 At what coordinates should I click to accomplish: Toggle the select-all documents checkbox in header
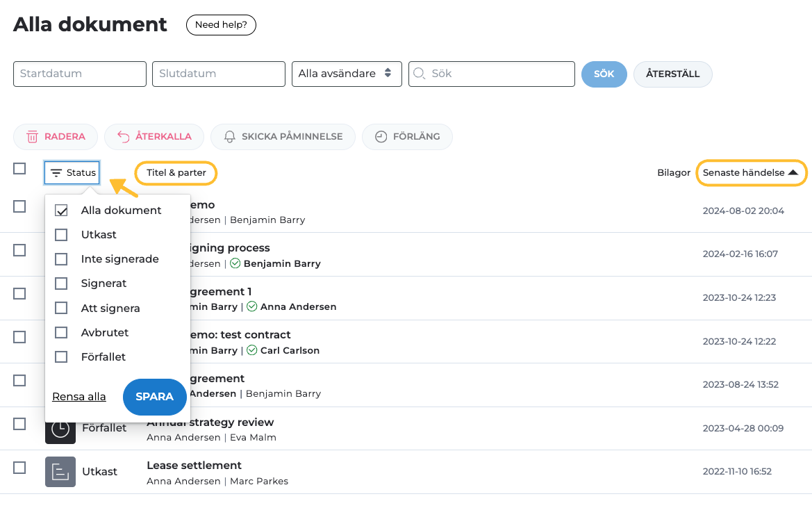click(x=19, y=168)
